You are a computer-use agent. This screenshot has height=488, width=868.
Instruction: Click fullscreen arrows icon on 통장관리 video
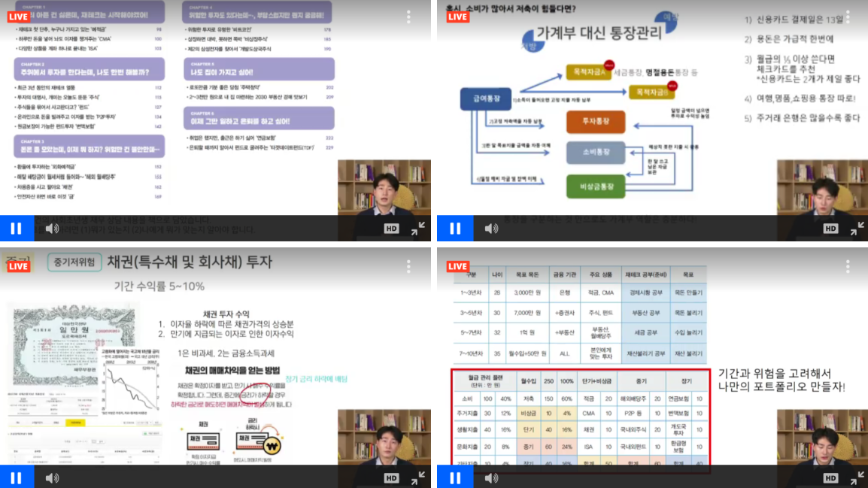857,229
